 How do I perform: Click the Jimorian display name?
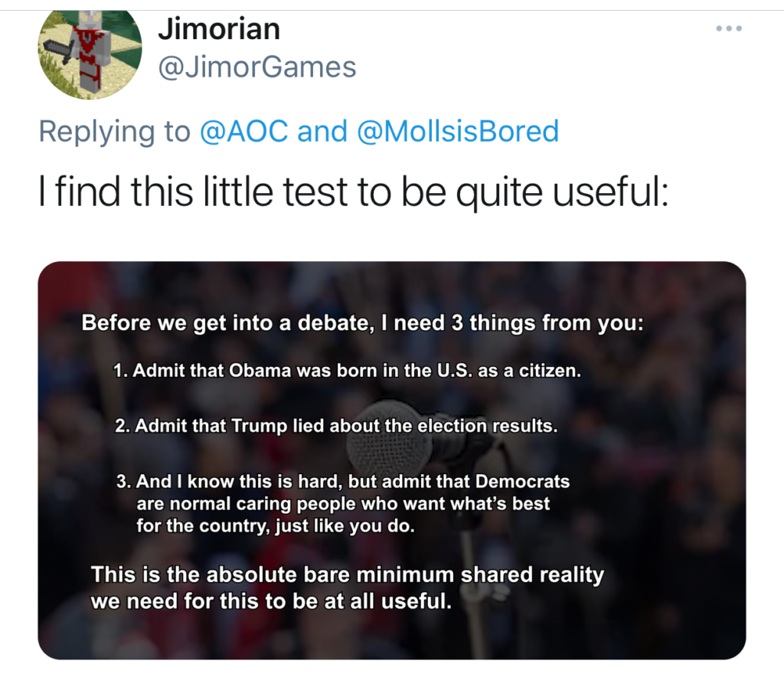[x=219, y=29]
